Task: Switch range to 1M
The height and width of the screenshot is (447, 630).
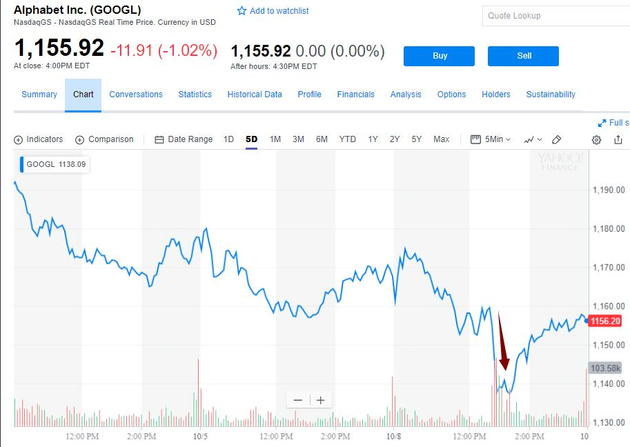Action: 275,139
